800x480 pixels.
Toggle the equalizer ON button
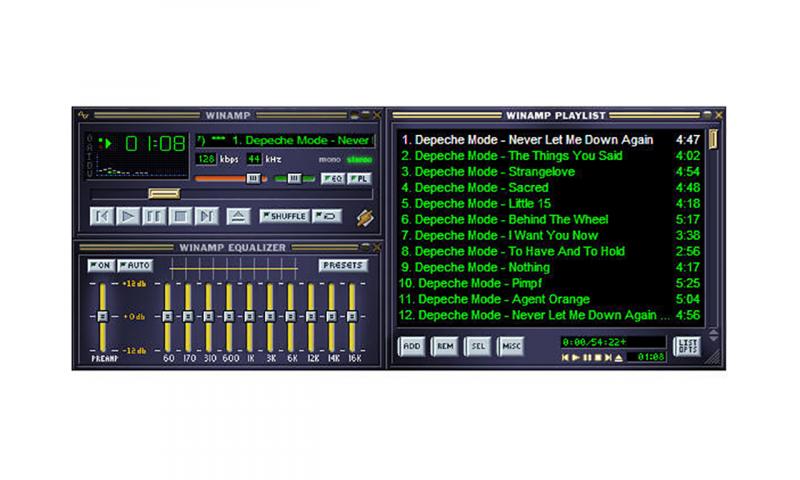point(101,265)
